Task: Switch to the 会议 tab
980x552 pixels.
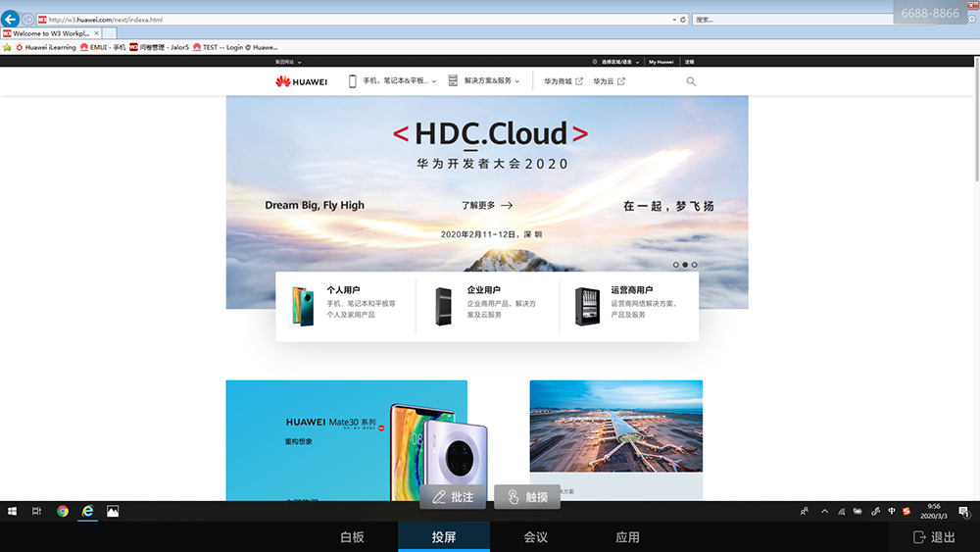Action: tap(536, 537)
